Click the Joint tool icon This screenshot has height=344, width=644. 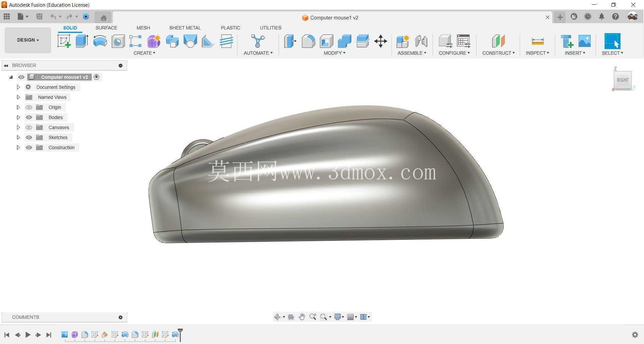[421, 41]
